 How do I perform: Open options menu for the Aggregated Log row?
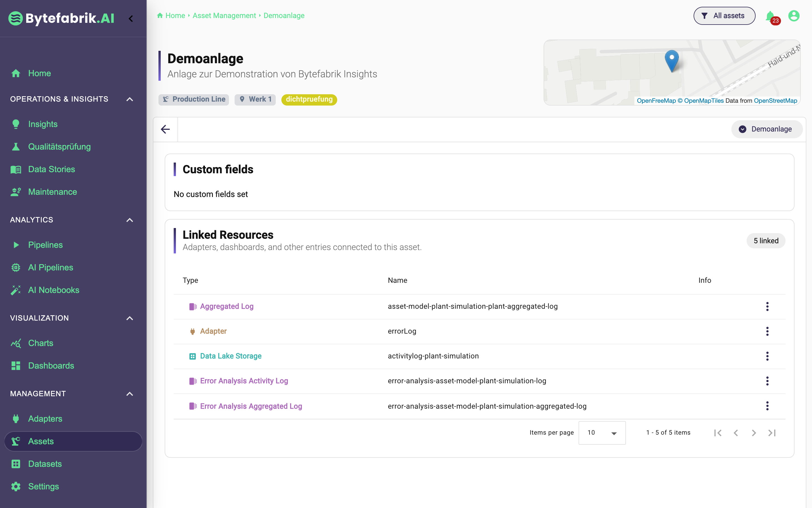[767, 306]
